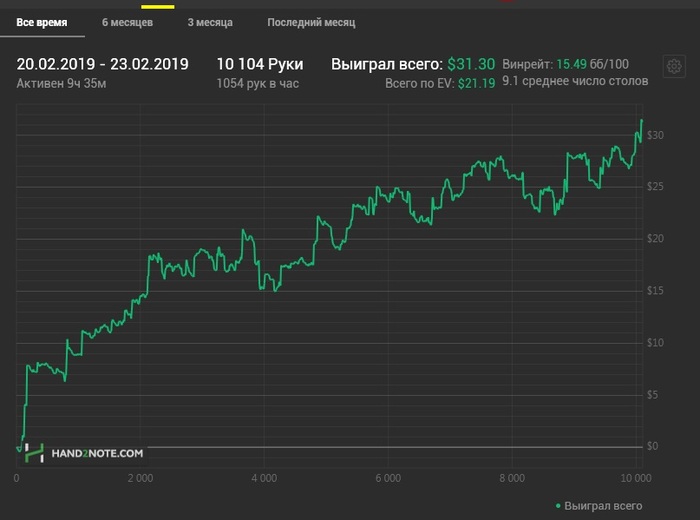Screen dimensions: 700x520
Task: Show the 'Последний месяц' period tab
Action: coord(311,22)
